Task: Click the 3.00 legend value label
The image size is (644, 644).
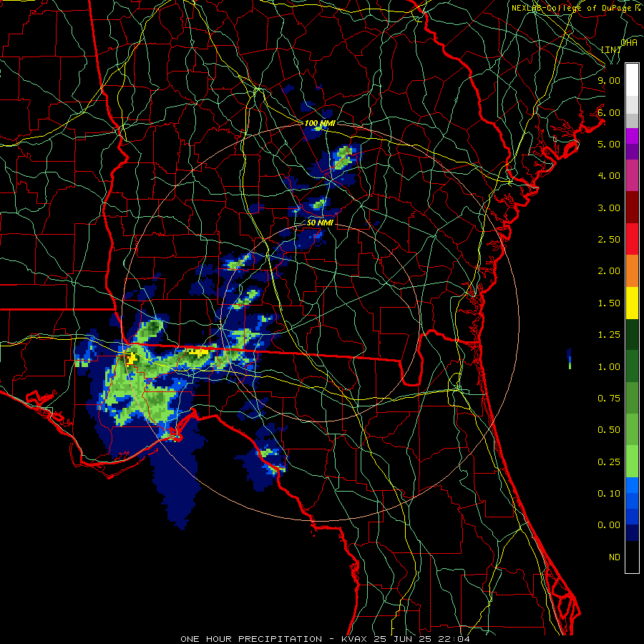Action: point(609,208)
